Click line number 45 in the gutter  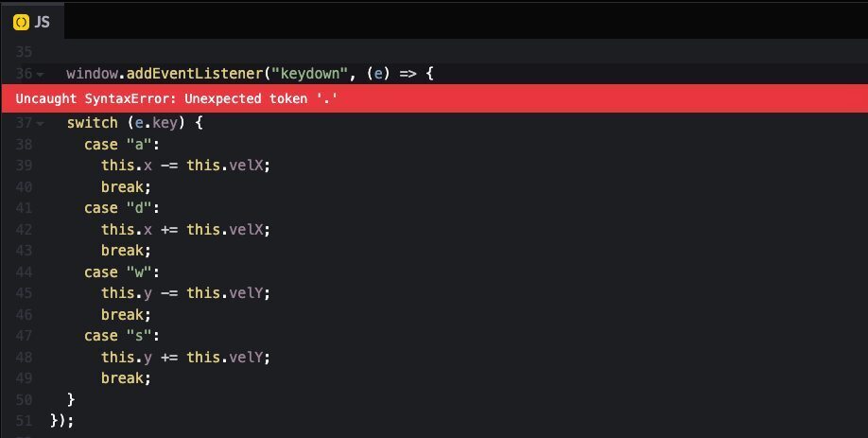pos(24,293)
